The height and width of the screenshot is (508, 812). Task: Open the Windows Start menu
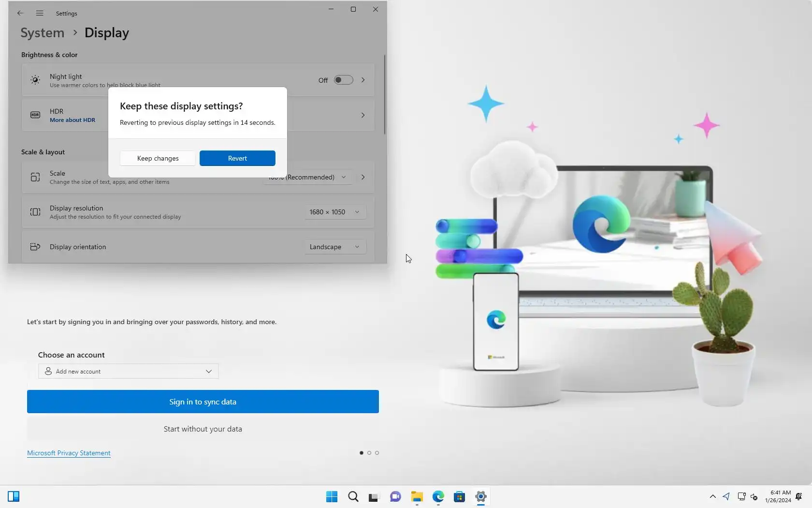[332, 496]
